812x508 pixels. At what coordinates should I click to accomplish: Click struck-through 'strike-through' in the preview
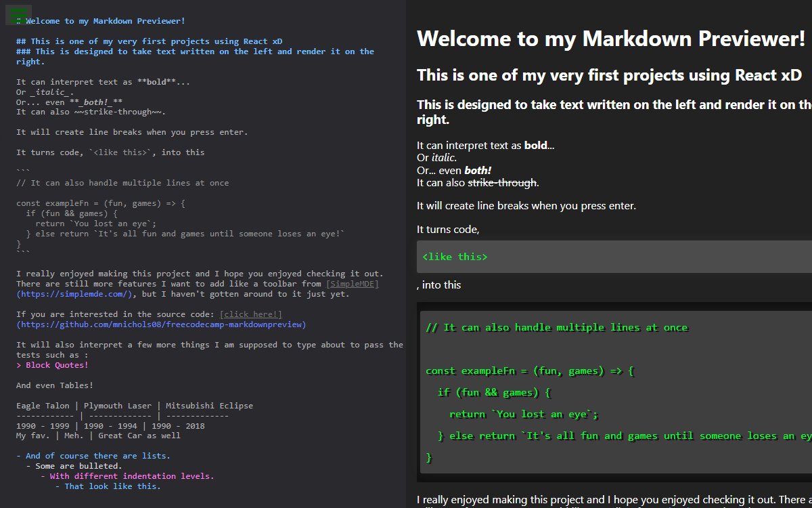[502, 183]
